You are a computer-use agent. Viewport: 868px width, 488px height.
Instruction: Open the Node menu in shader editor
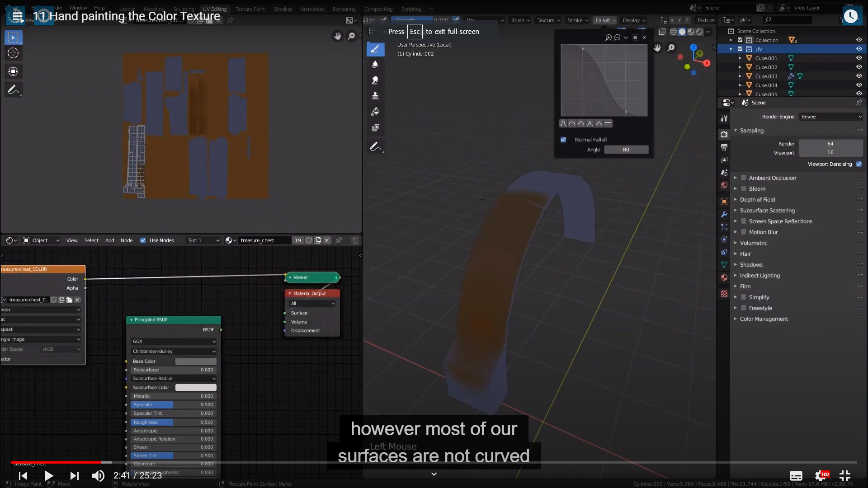point(127,240)
